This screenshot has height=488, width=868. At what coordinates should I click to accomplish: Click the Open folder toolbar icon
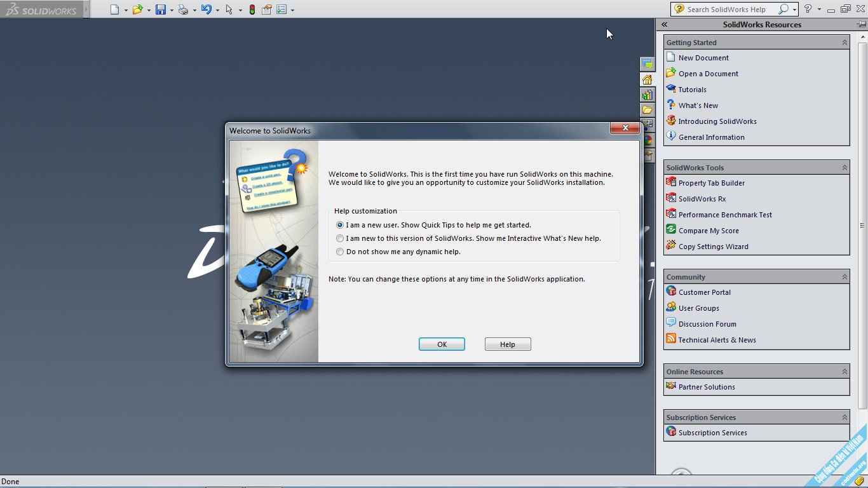coord(137,10)
